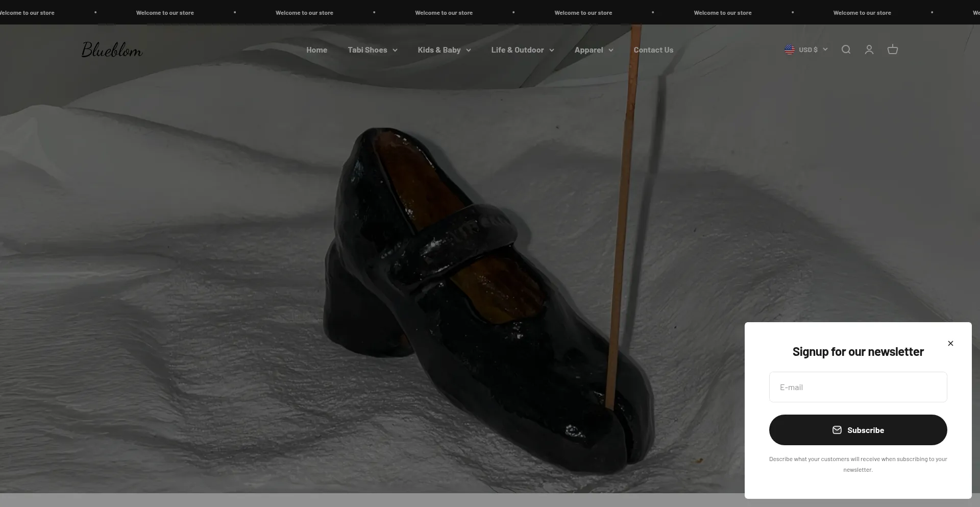Open the Contact Us link
The image size is (980, 507).
(x=653, y=50)
